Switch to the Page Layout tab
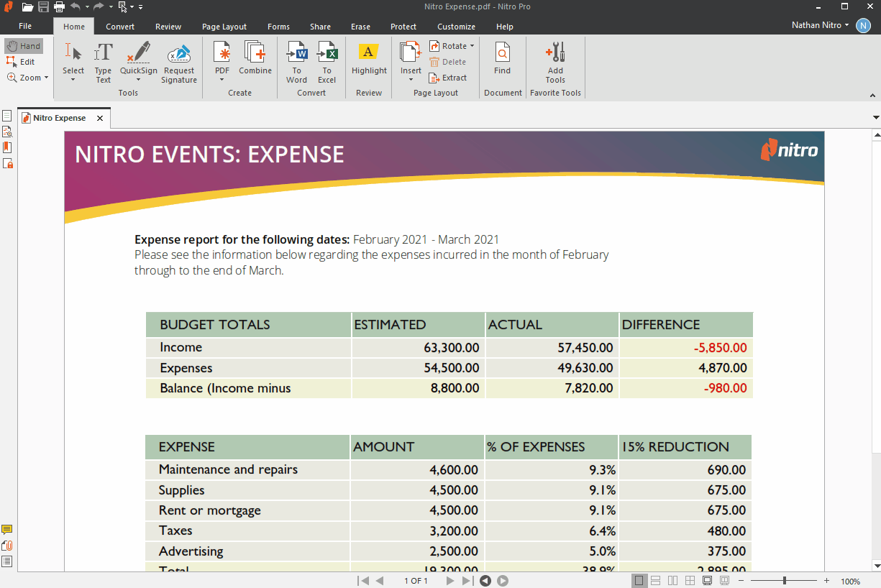Viewport: 881px width, 588px height. [224, 27]
